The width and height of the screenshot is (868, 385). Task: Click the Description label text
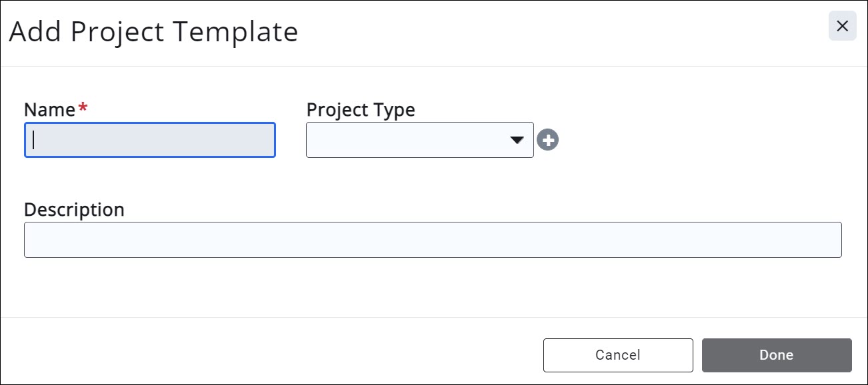tap(74, 210)
